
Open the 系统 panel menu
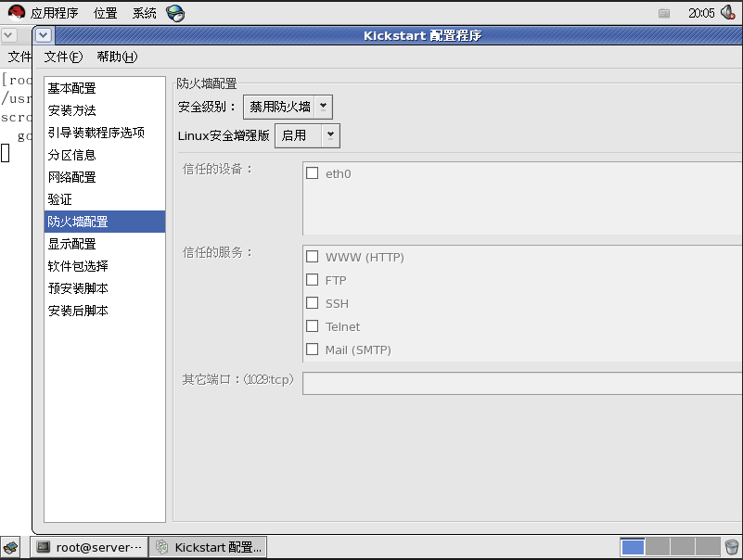pos(144,13)
